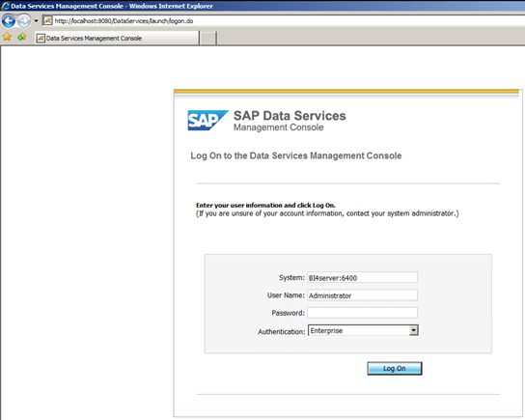The image size is (525, 420).
Task: Open the recent pages dropdown arrow
Action: click(36, 21)
